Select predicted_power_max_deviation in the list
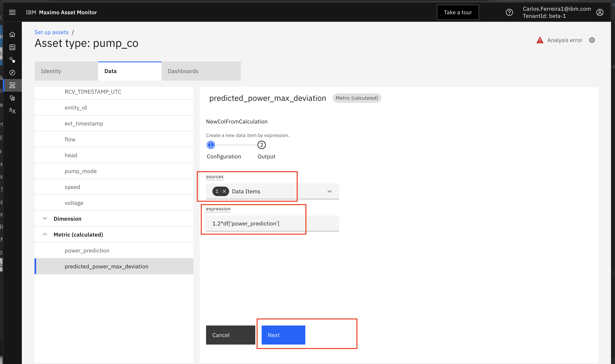 pos(114,266)
